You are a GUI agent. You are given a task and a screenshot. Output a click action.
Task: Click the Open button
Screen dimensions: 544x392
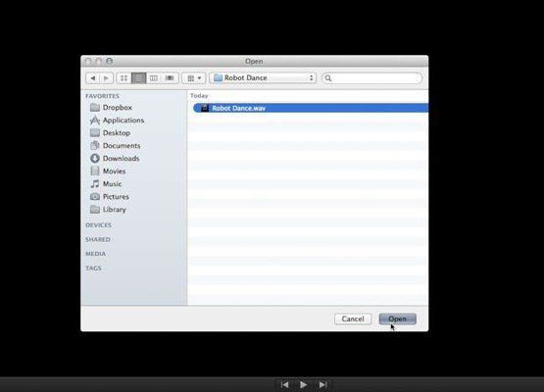tap(398, 318)
